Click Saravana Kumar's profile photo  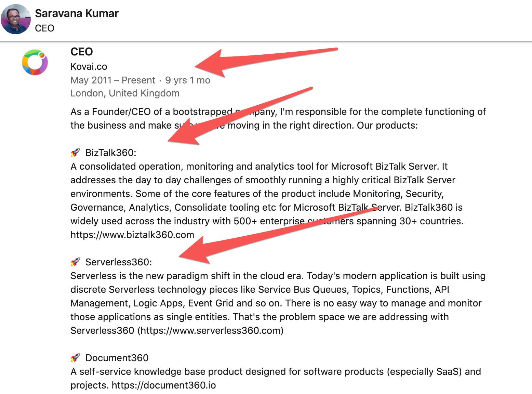tap(15, 19)
